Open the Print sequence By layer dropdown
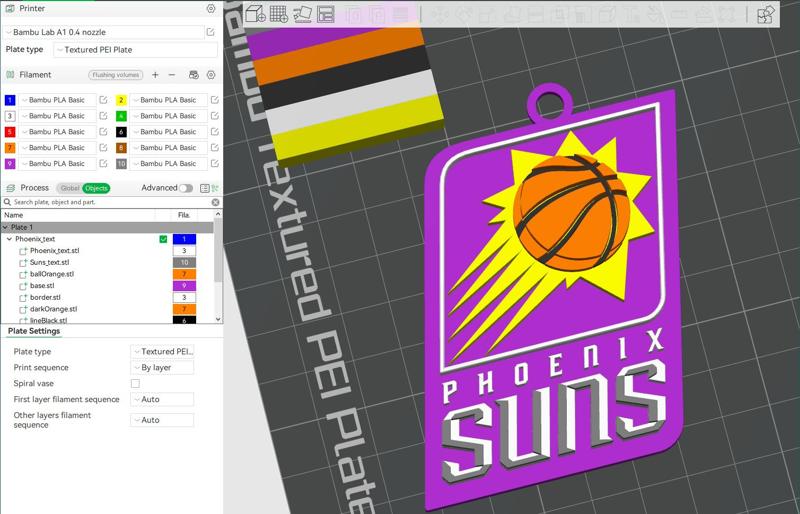Image resolution: width=800 pixels, height=514 pixels. (162, 368)
